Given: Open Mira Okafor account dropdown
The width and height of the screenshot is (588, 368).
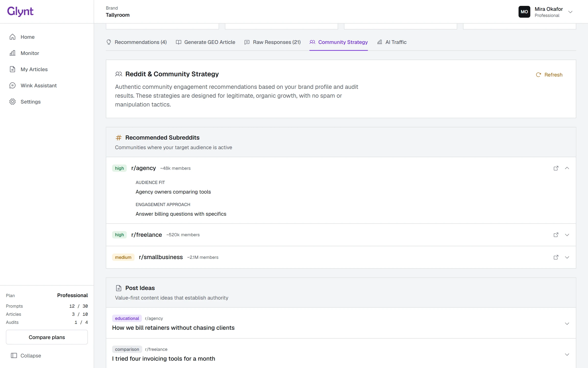Looking at the screenshot, I should coord(570,12).
